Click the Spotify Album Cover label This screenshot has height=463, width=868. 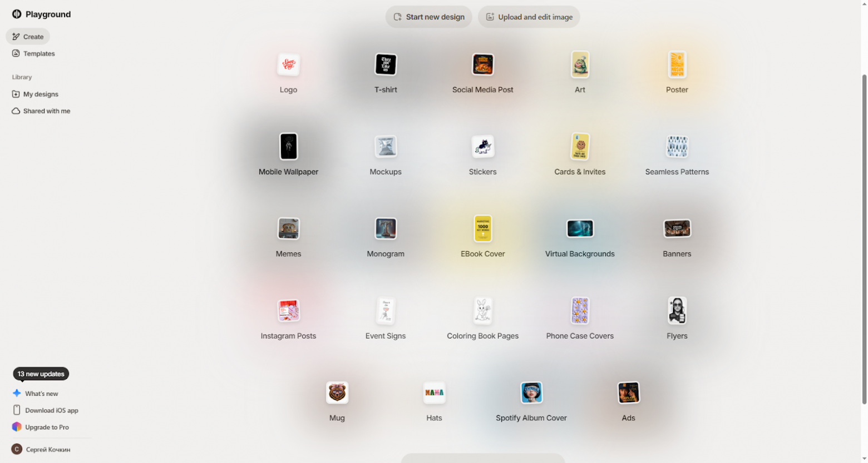click(531, 418)
